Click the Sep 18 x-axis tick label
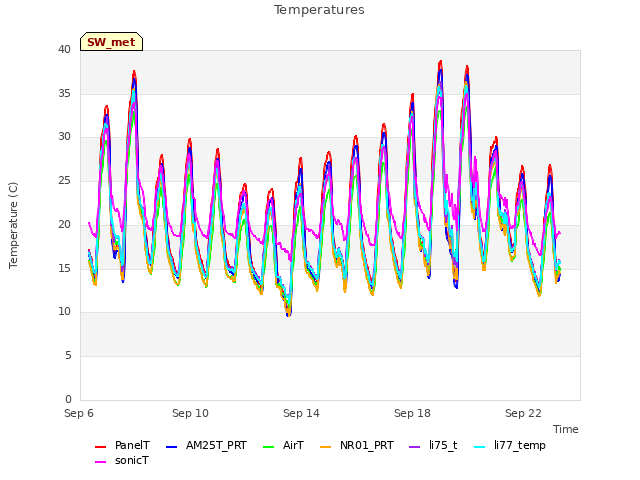Screen dimensions: 640x480 tap(412, 413)
